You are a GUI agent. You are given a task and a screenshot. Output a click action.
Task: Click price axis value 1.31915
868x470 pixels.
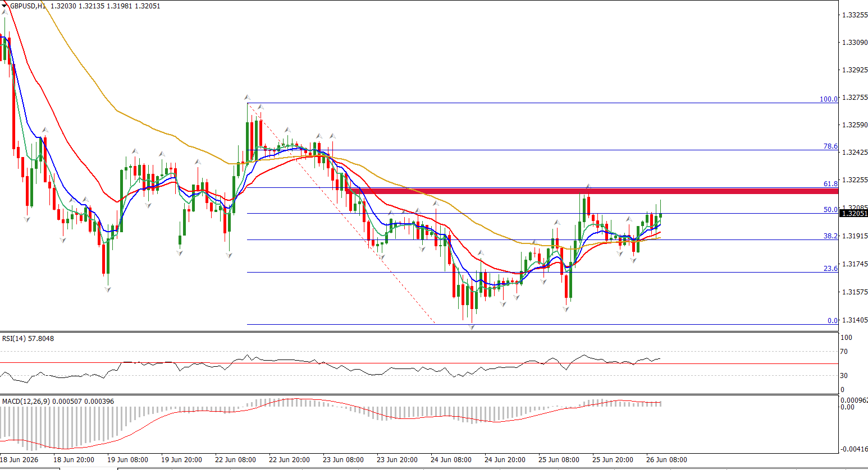coord(855,236)
